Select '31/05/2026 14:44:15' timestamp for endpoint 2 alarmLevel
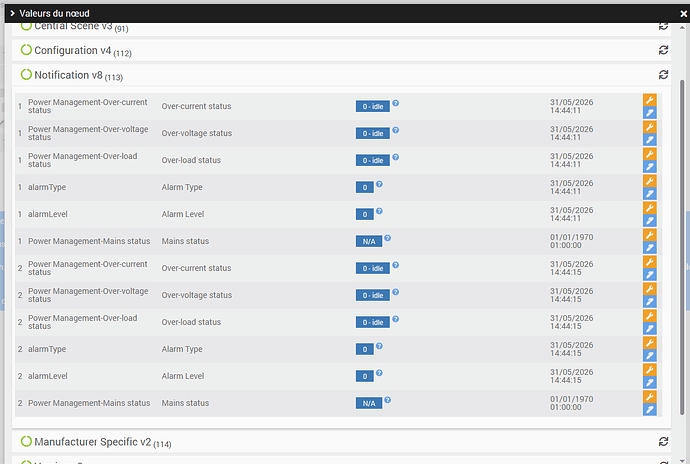Screen dimensions: 690x464 [x=571, y=376]
